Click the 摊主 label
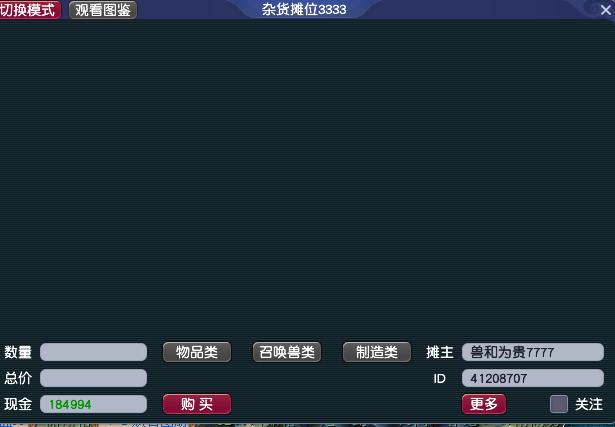Image resolution: width=615 pixels, height=427 pixels. 440,352
